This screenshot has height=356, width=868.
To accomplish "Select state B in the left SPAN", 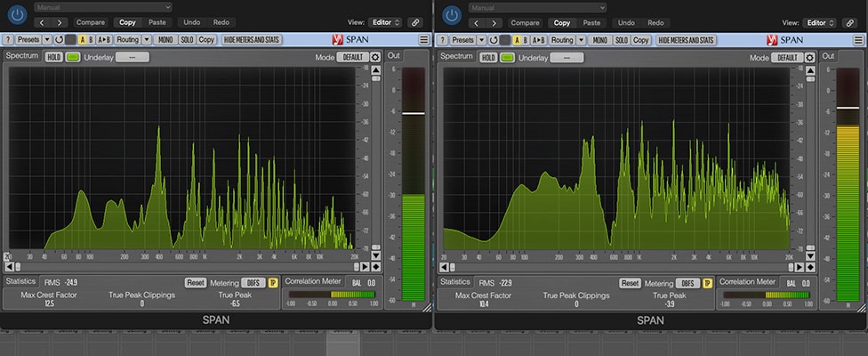I will point(92,40).
